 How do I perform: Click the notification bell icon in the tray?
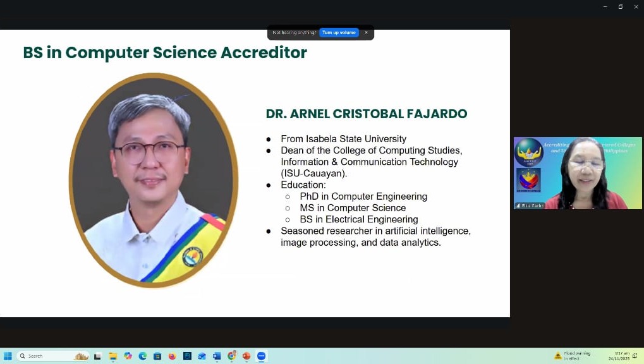tap(635, 356)
